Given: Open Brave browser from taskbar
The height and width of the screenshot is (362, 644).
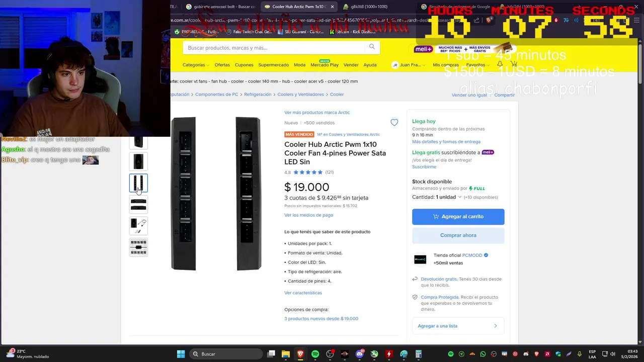Looking at the screenshot, I should click(x=300, y=354).
